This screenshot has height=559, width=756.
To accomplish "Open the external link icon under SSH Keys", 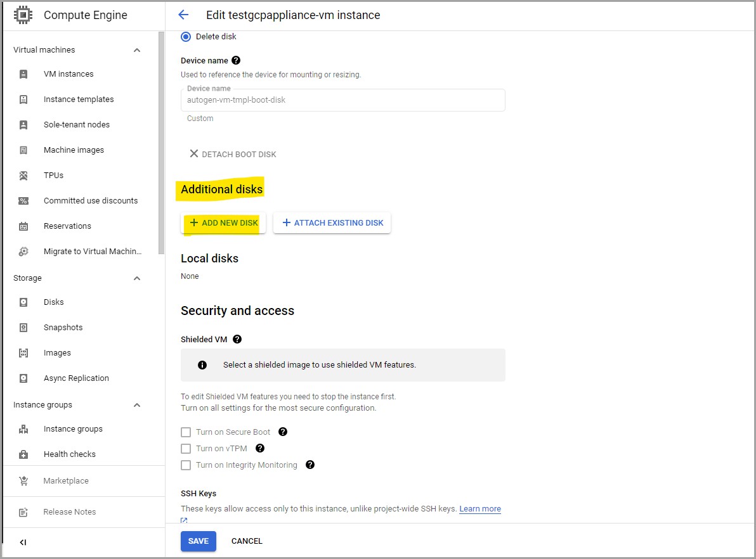I will click(x=184, y=520).
